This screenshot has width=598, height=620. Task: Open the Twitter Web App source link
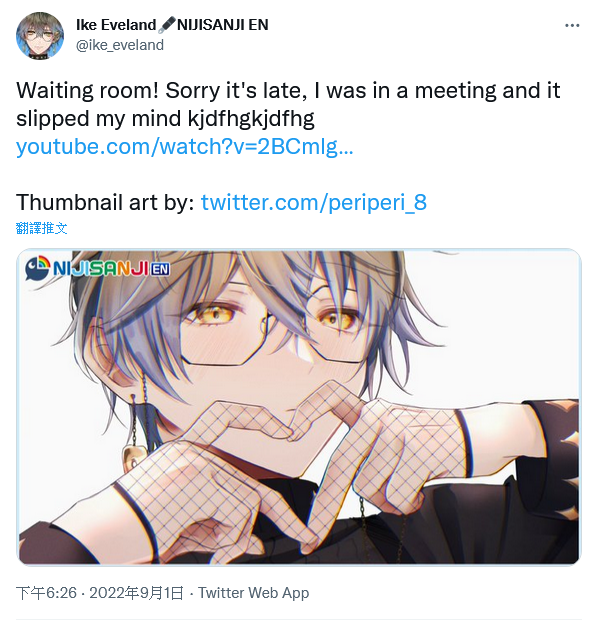pyautogui.click(x=254, y=593)
